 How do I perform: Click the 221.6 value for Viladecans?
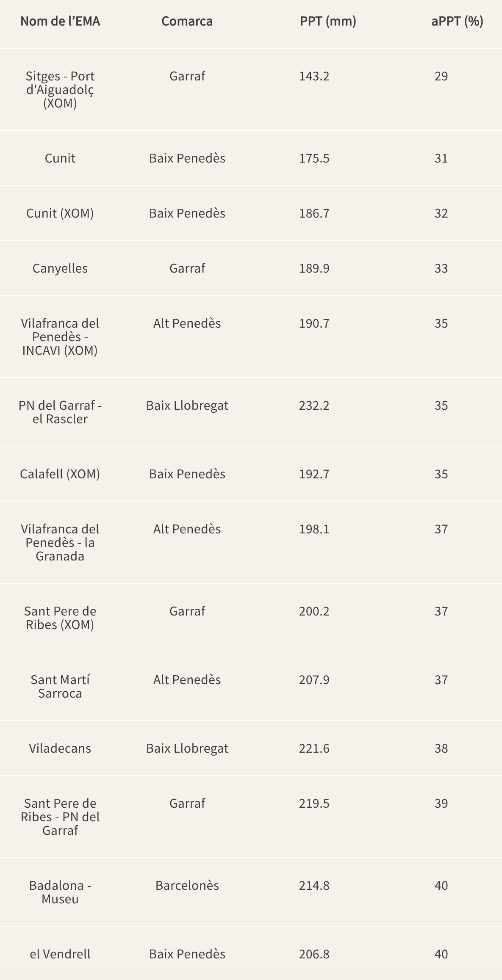(314, 748)
